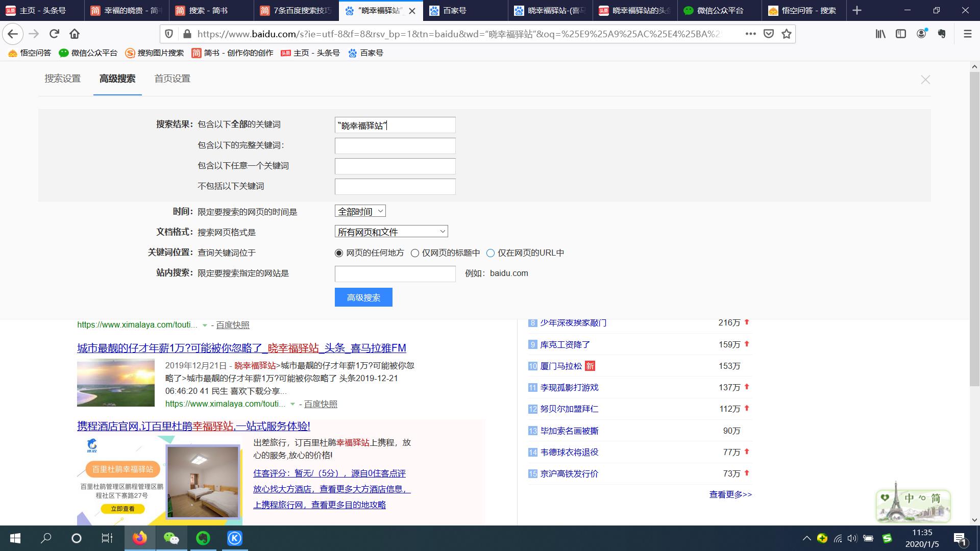The image size is (980, 551).
Task: Open Evernote green icon in taskbar
Action: (203, 538)
